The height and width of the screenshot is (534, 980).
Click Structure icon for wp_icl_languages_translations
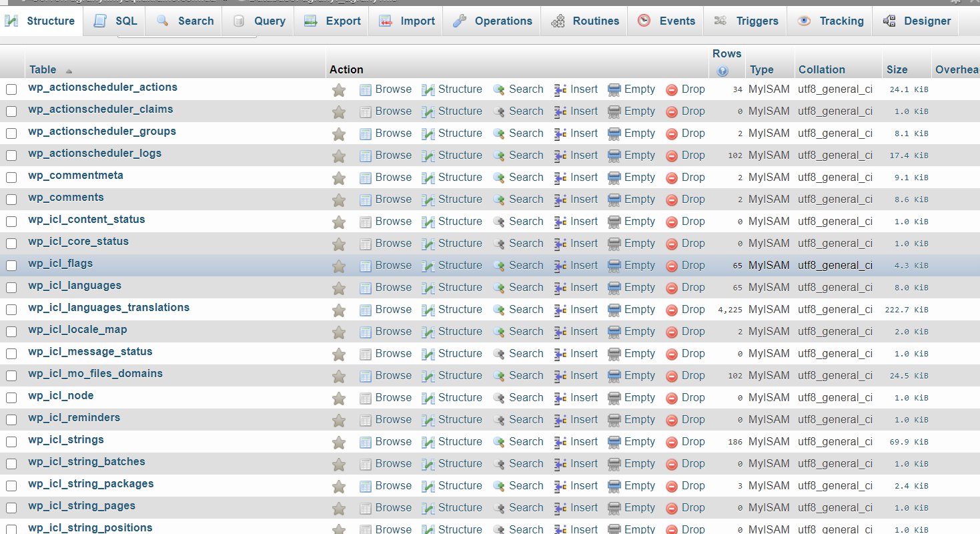tap(428, 310)
